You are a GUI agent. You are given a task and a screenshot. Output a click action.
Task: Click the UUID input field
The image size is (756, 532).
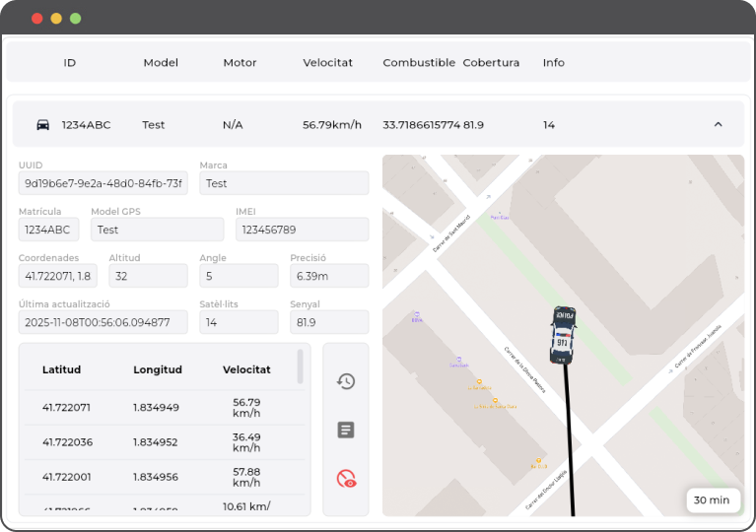[x=103, y=183]
